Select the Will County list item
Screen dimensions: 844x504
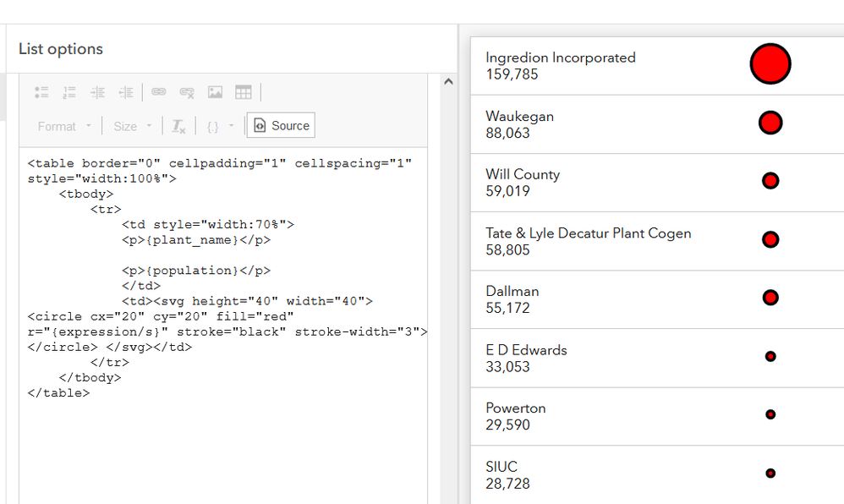coord(657,183)
